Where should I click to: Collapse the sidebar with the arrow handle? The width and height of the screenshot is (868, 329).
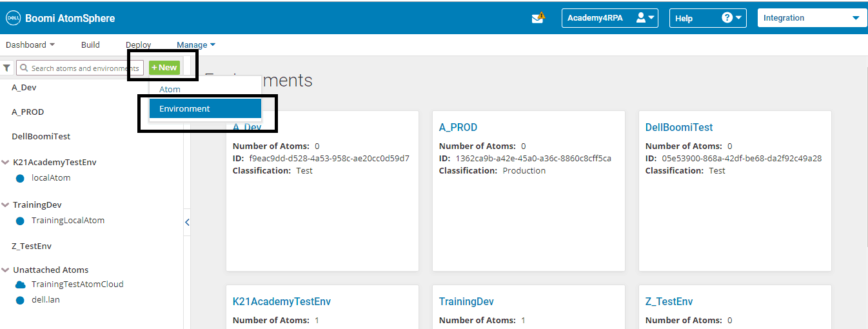[x=187, y=223]
